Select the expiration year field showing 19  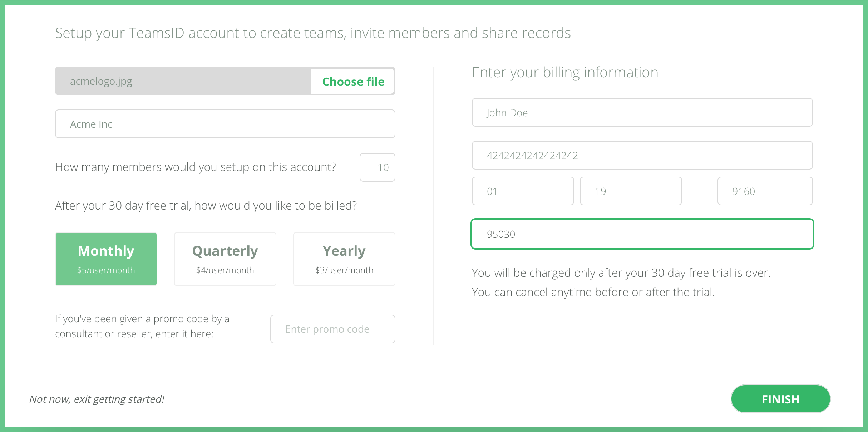point(631,191)
